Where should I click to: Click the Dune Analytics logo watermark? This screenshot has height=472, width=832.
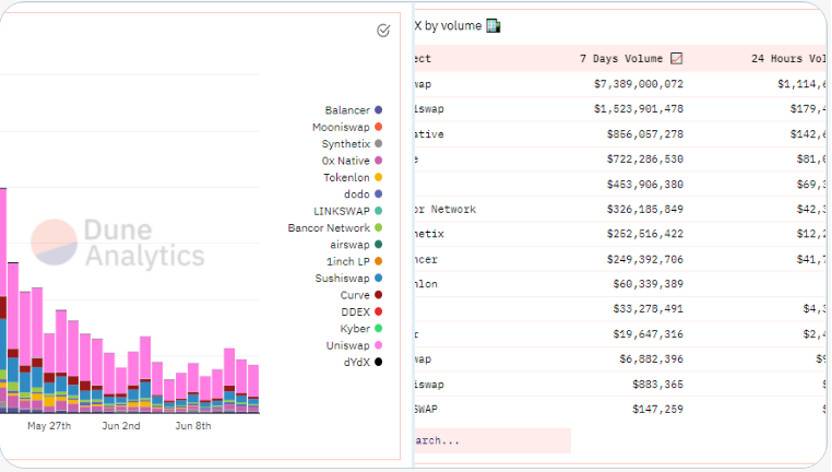[x=117, y=244]
